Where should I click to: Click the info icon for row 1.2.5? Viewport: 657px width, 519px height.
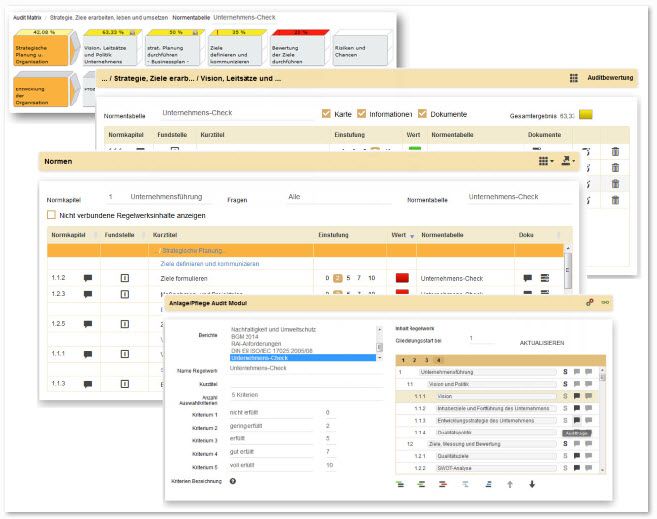click(x=125, y=324)
